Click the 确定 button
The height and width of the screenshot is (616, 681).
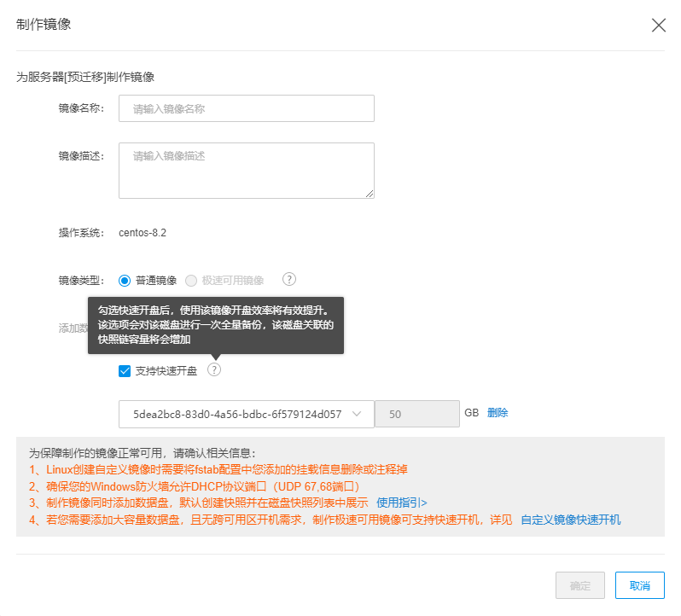click(579, 585)
